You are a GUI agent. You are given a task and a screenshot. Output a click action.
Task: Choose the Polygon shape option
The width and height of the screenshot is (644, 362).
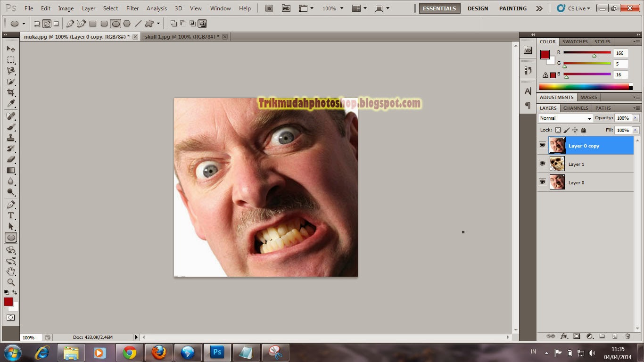(x=127, y=24)
